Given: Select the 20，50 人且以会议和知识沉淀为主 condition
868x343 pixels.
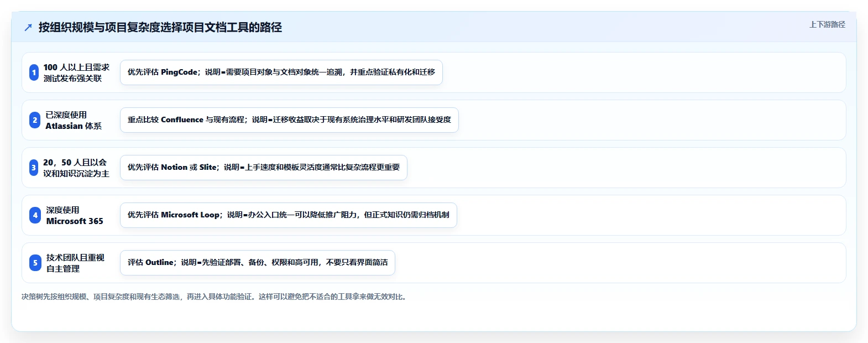Looking at the screenshot, I should click(x=76, y=168).
